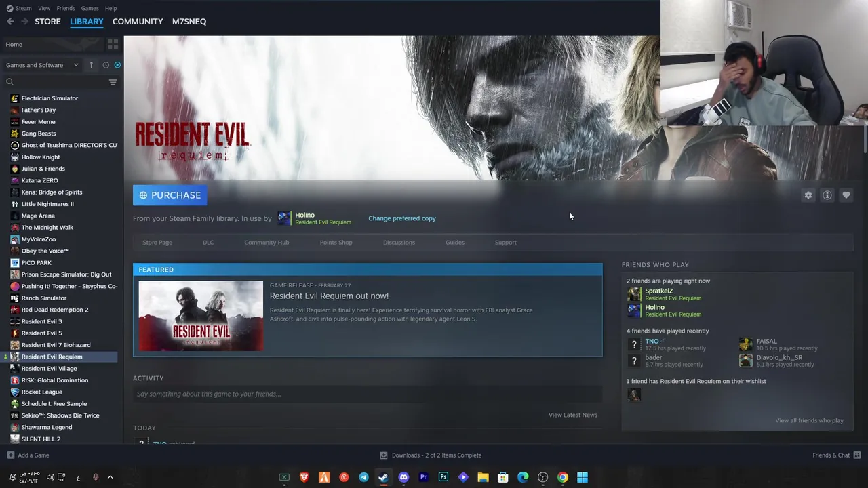Screen dimensions: 868x488
Task: Expand hidden system tray icons chevron
Action: pyautogui.click(x=110, y=477)
